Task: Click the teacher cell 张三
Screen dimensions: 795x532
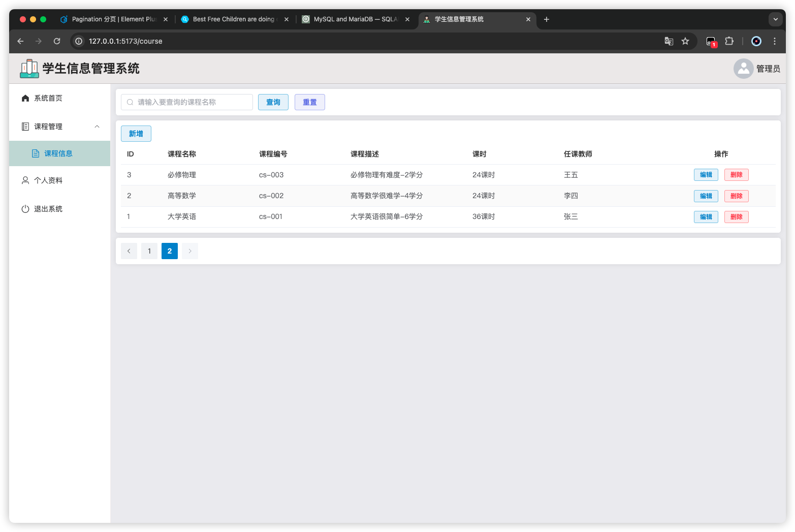Action: pos(571,216)
